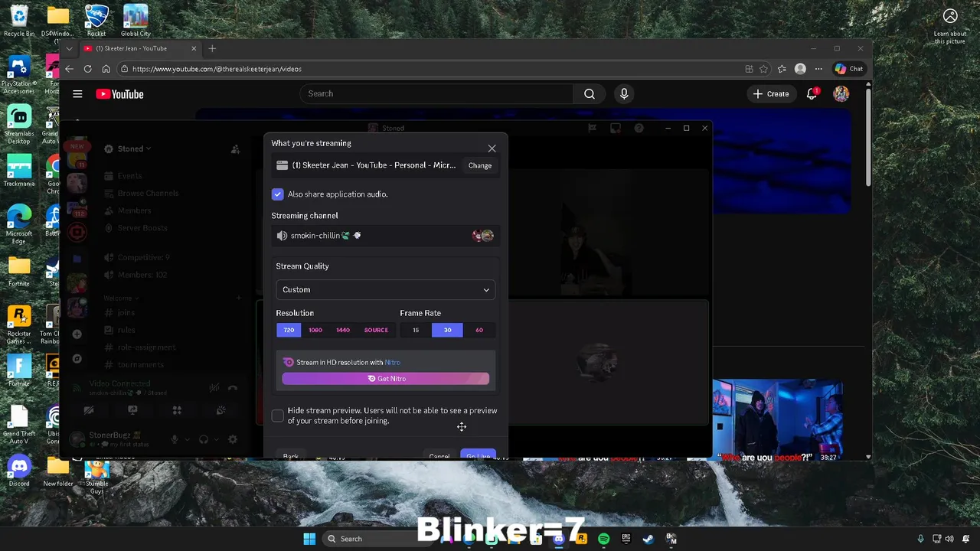Screen dimensions: 980x551
Task: Go to the Edge home button
Action: point(106,69)
